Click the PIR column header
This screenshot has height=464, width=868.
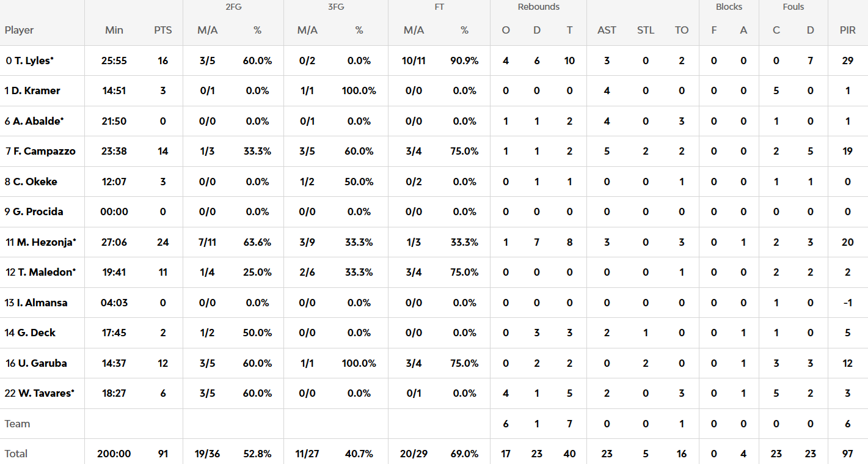tap(847, 30)
